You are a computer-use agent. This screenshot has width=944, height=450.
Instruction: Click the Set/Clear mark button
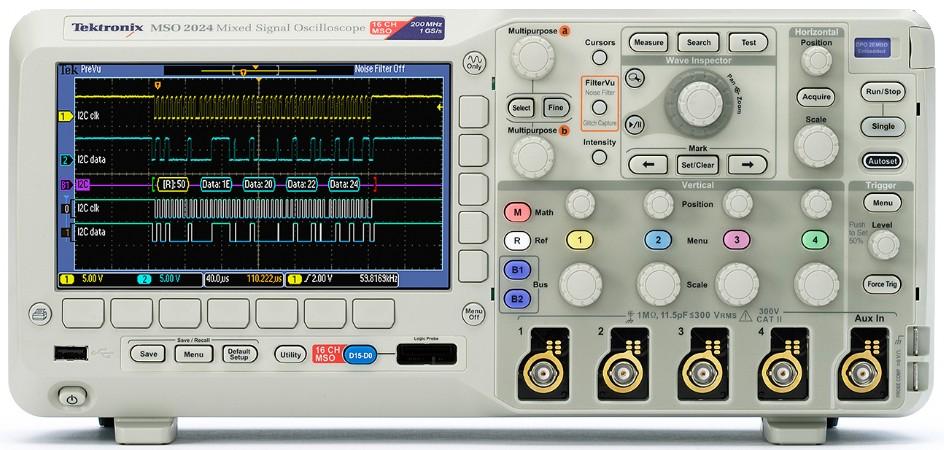[697, 164]
